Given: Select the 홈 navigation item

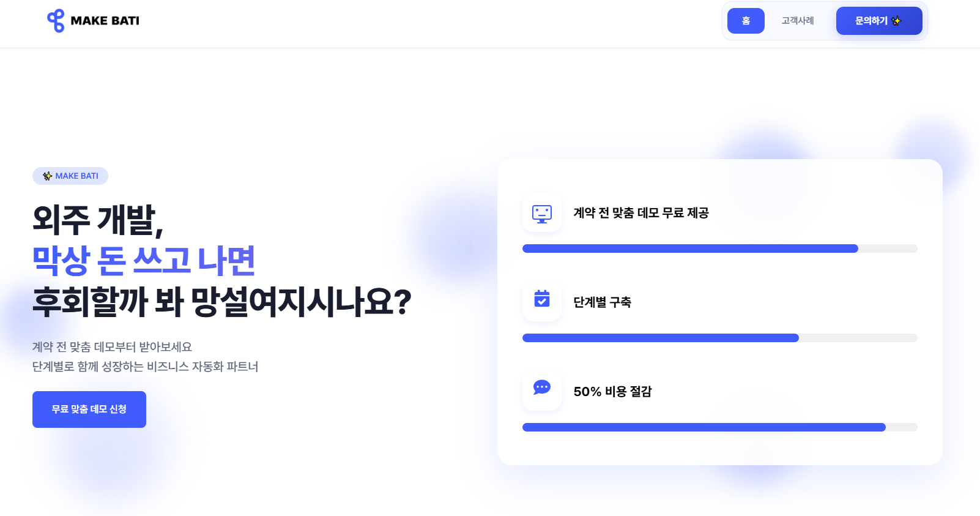Looking at the screenshot, I should 746,20.
